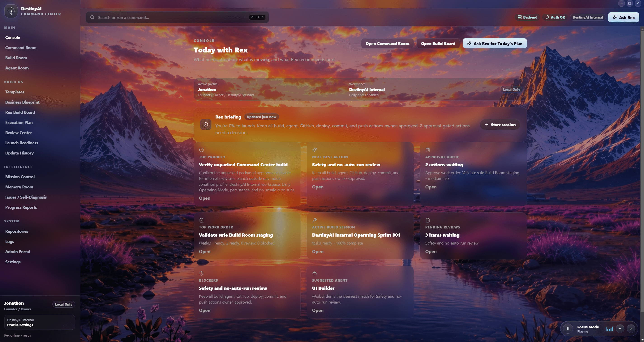Open the Suggested Agent card
Screen dimensions: 644x342
point(318,311)
